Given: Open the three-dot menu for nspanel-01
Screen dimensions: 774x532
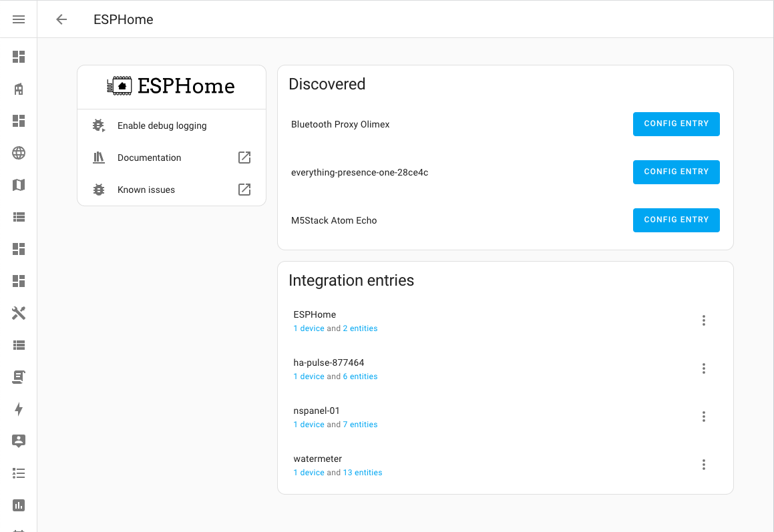Looking at the screenshot, I should (x=703, y=417).
